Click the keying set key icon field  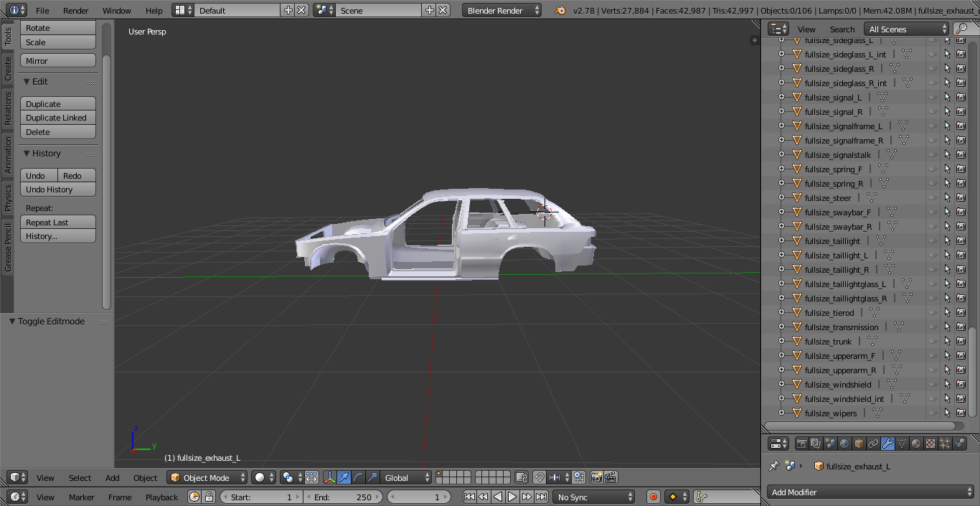(x=726, y=497)
